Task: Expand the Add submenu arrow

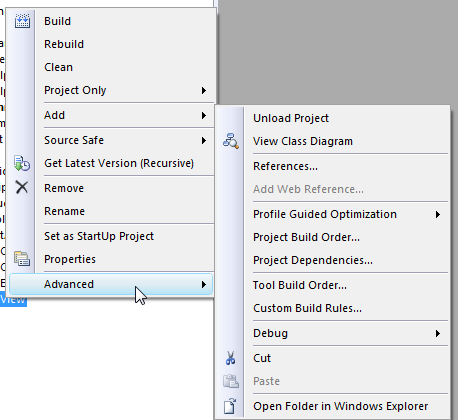Action: [204, 115]
